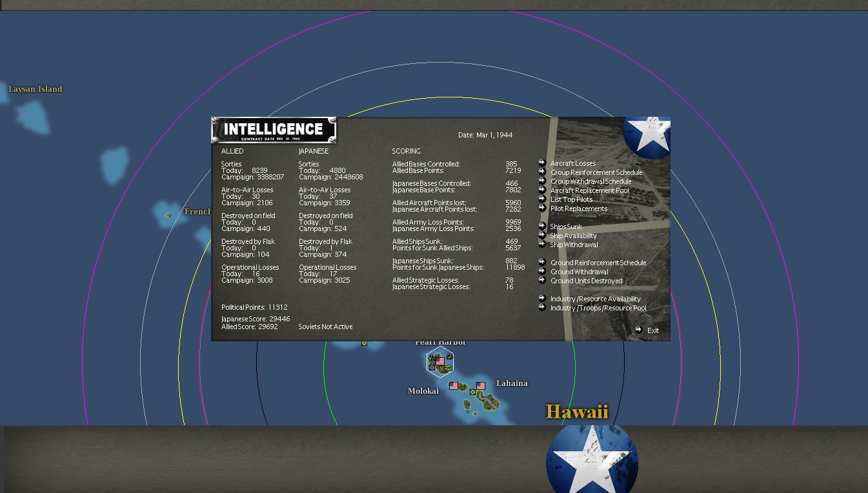Click the US flag icon near Lahaina

point(480,386)
